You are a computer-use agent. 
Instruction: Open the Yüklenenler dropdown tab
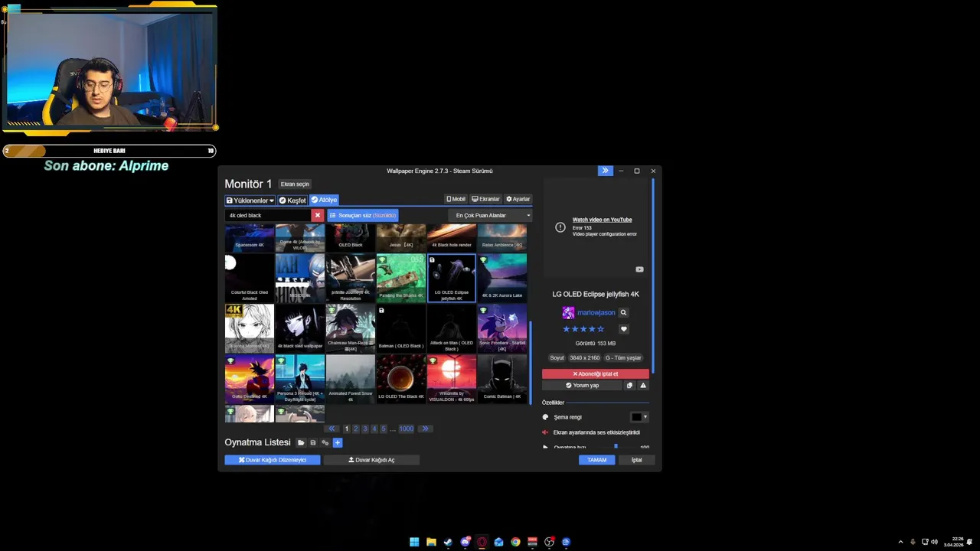pyautogui.click(x=250, y=201)
